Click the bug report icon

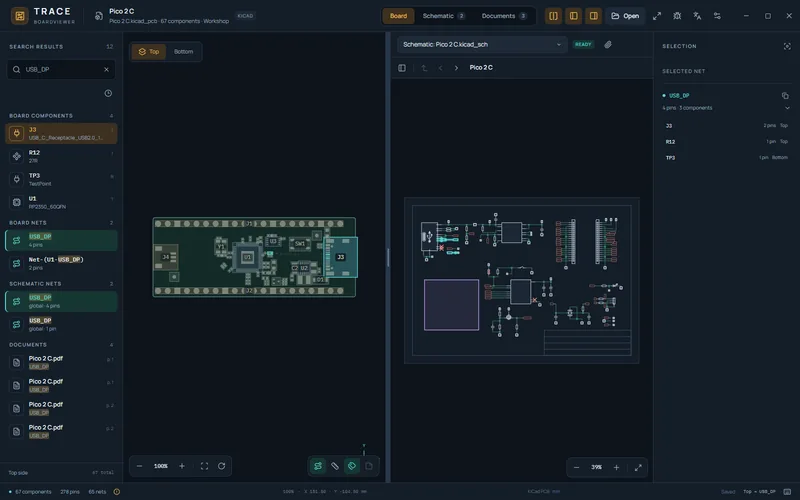click(x=677, y=16)
